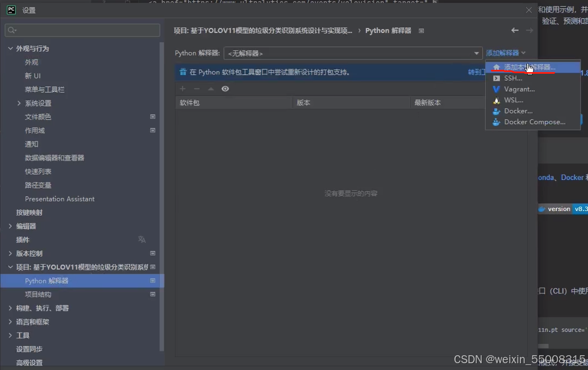Click the plus install package icon
The image size is (588, 370).
[x=182, y=89]
